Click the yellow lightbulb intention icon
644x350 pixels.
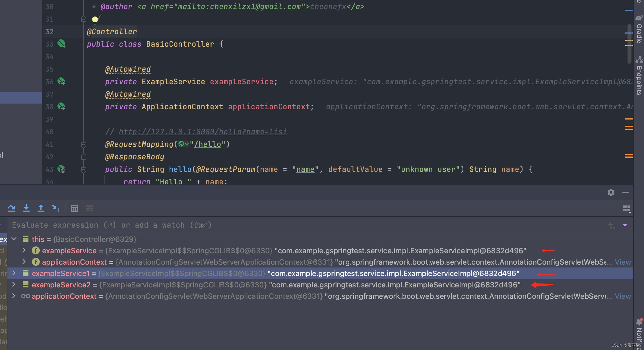point(95,19)
